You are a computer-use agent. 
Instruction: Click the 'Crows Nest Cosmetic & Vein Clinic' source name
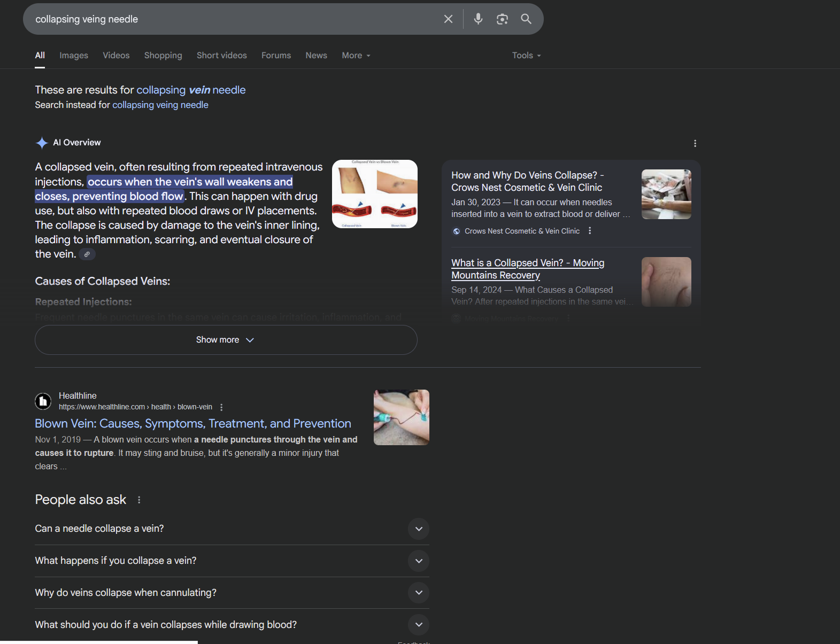(522, 231)
